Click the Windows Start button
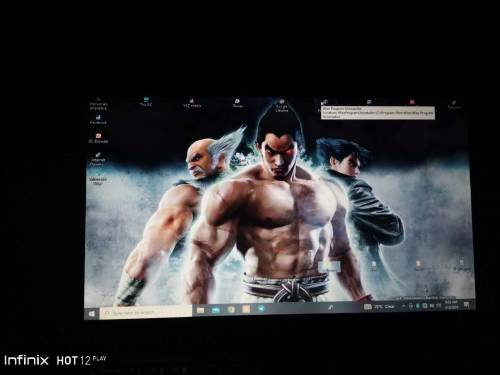Screen dimensions: 500x375 (x=92, y=313)
